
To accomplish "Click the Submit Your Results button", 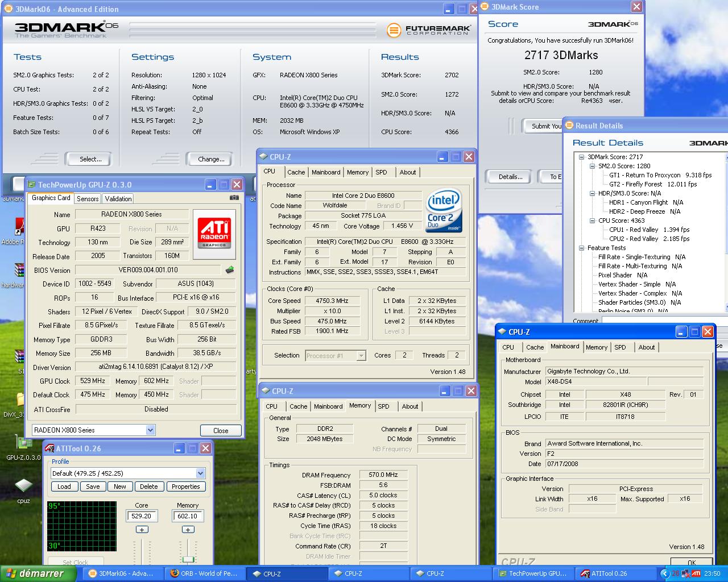I will 543,126.
